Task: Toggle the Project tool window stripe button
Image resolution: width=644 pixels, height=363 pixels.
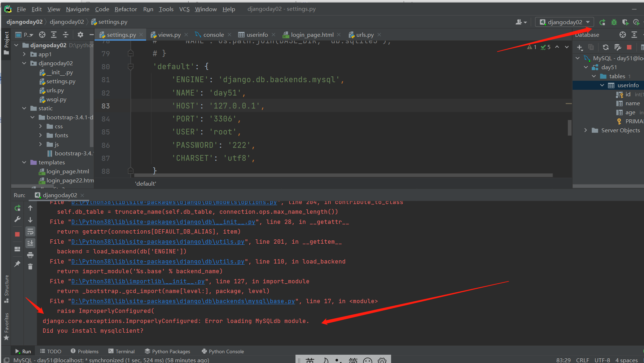Action: pyautogui.click(x=6, y=43)
